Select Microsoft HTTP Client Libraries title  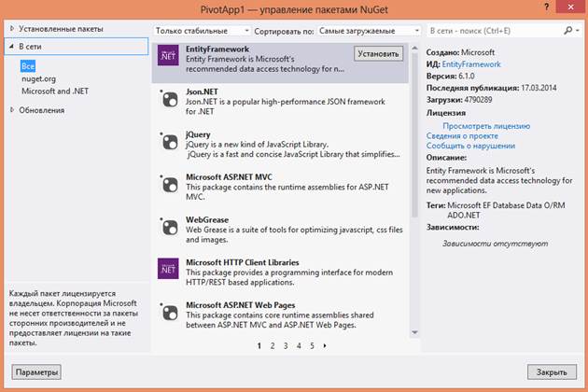tap(243, 262)
